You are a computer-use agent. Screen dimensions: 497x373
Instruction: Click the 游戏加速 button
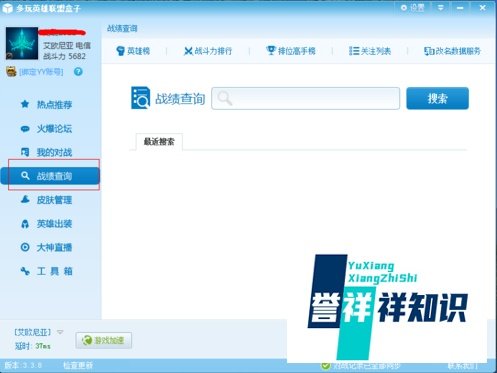click(x=104, y=340)
